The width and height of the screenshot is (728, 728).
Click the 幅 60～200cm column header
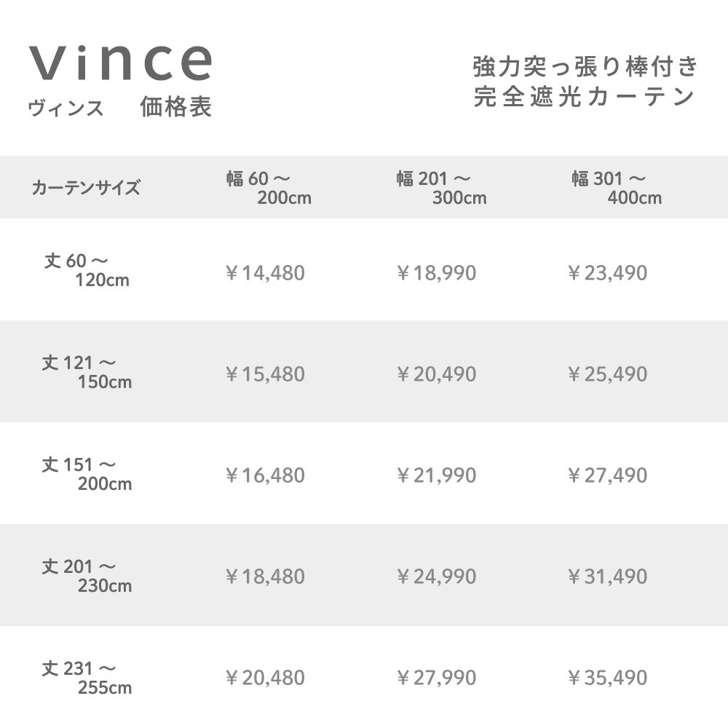pos(269,188)
